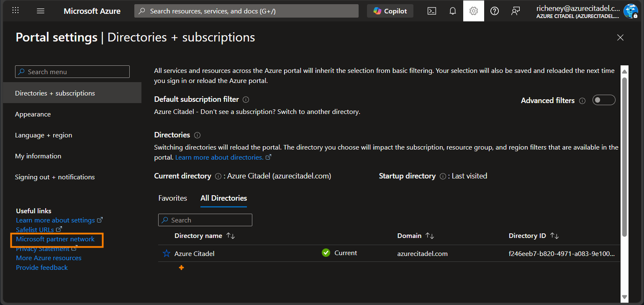Add a new directory with the plus icon
The image size is (644, 305).
pos(181,267)
